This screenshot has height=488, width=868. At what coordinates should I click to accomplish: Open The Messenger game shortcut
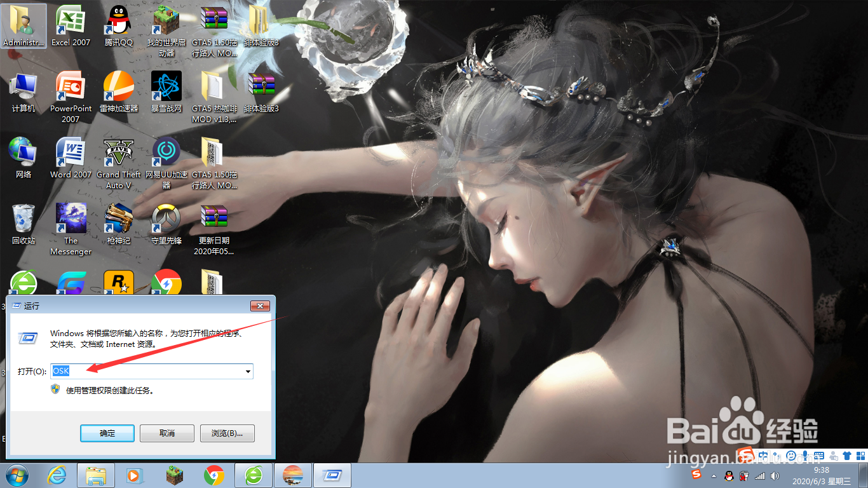(71, 230)
